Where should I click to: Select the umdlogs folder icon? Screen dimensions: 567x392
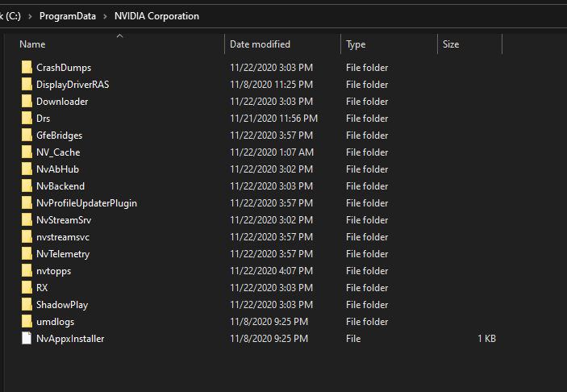click(x=27, y=322)
